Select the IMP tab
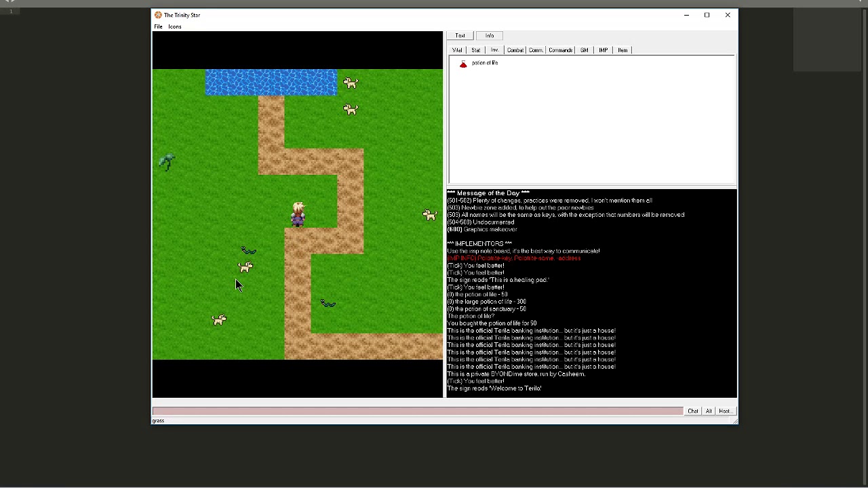Image resolution: width=868 pixels, height=488 pixels. coord(603,50)
